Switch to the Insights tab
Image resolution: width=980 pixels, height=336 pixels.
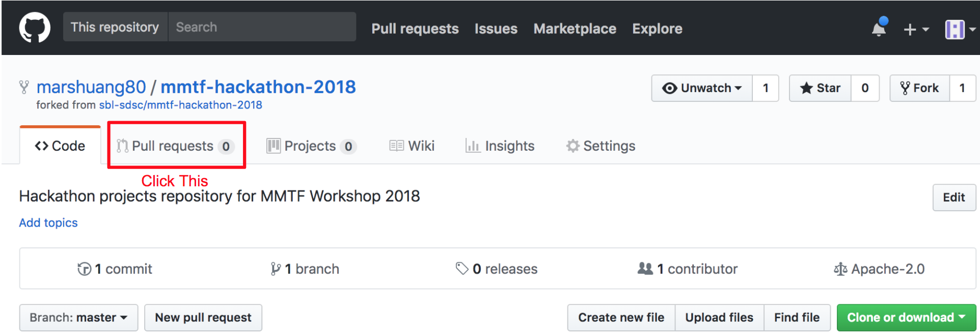click(x=500, y=146)
